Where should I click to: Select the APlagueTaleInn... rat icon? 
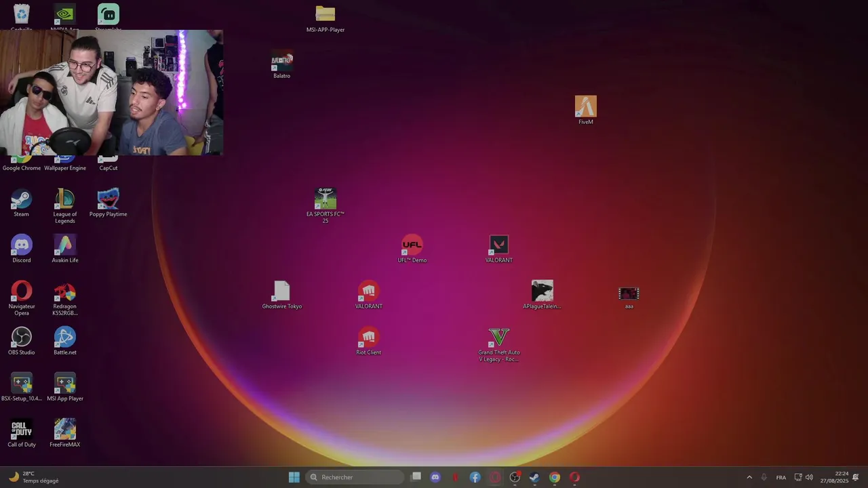[542, 295]
